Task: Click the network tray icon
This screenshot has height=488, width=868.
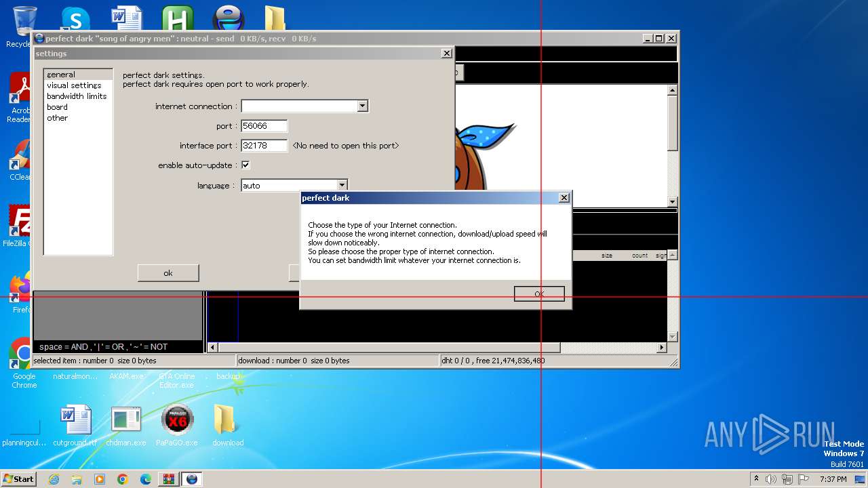Action: coord(787,479)
